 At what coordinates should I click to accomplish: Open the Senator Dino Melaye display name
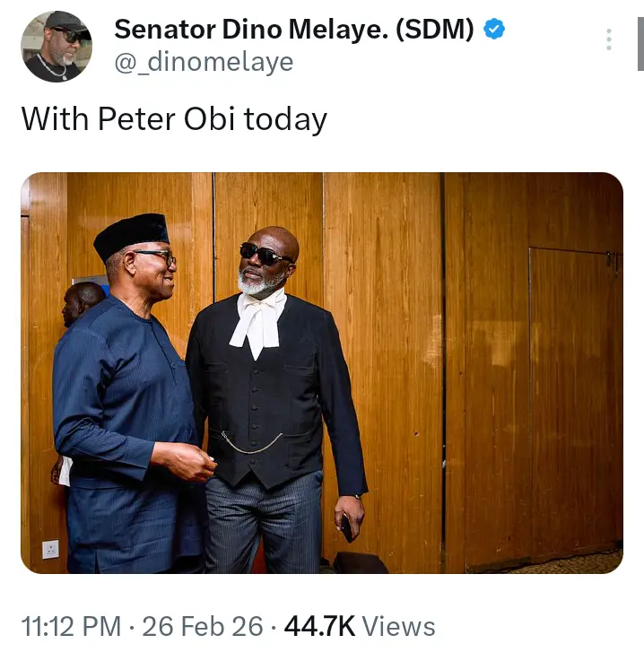point(293,30)
